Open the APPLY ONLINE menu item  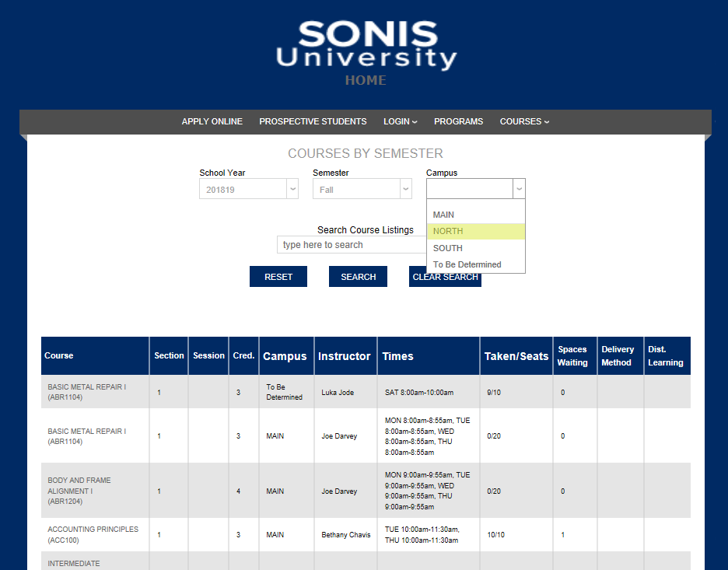(212, 121)
